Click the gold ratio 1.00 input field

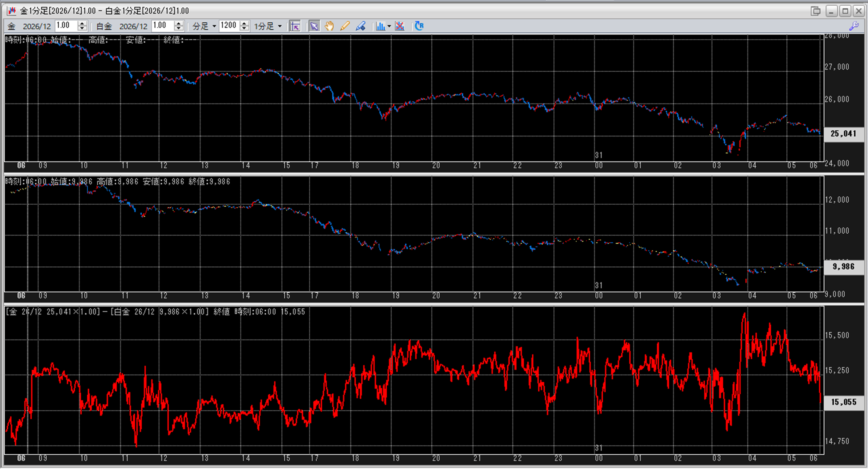[66, 26]
